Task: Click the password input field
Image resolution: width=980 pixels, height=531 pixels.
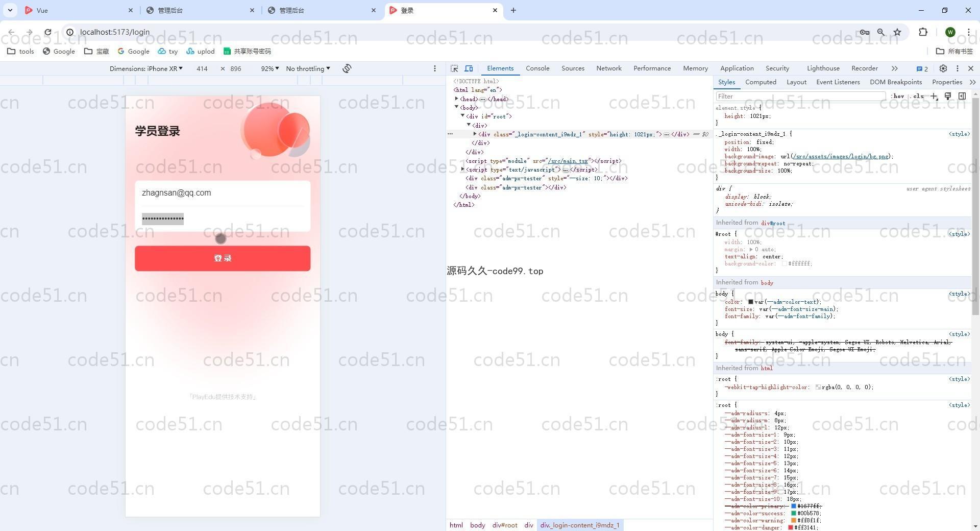Action: tap(223, 219)
